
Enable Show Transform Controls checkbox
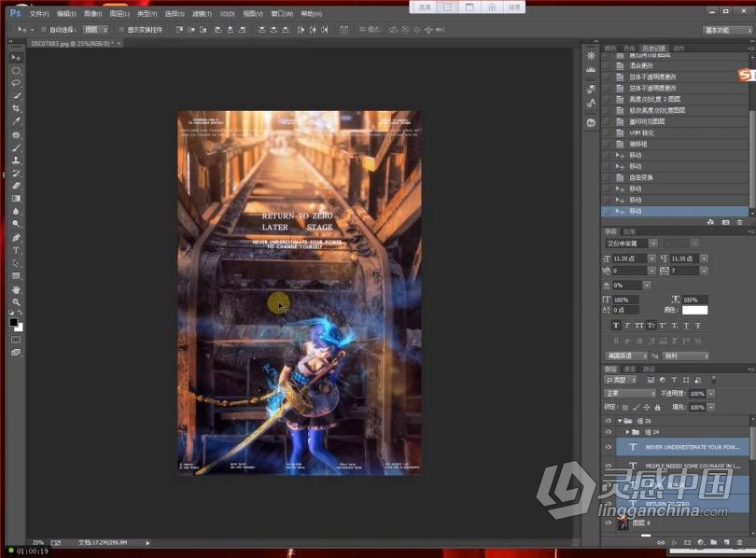[121, 30]
